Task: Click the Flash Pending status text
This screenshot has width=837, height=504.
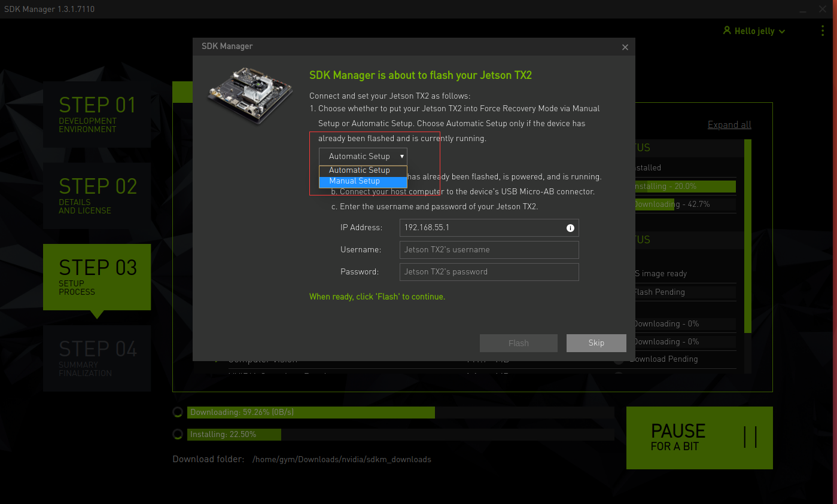Action: click(x=659, y=292)
